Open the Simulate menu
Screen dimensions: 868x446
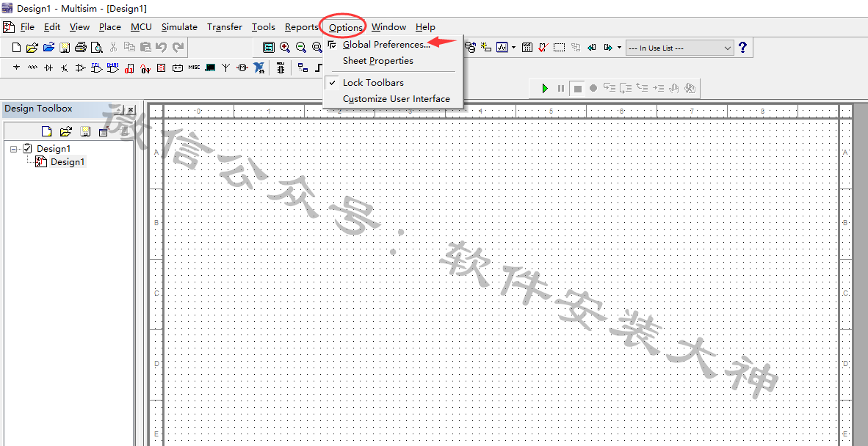[x=179, y=27]
